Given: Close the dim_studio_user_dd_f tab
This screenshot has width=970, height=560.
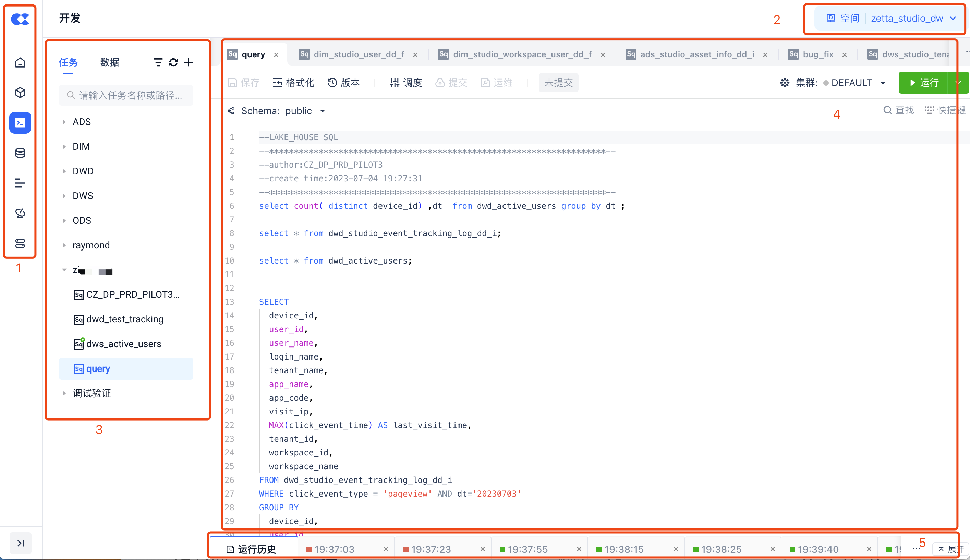Looking at the screenshot, I should [415, 54].
